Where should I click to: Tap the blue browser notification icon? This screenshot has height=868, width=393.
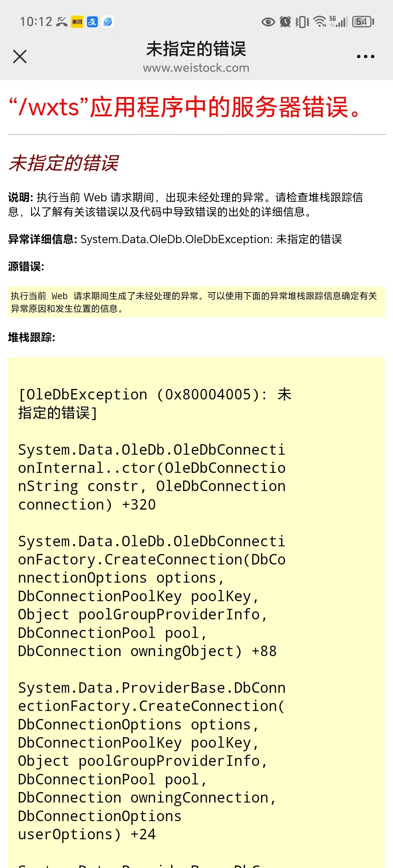108,22
